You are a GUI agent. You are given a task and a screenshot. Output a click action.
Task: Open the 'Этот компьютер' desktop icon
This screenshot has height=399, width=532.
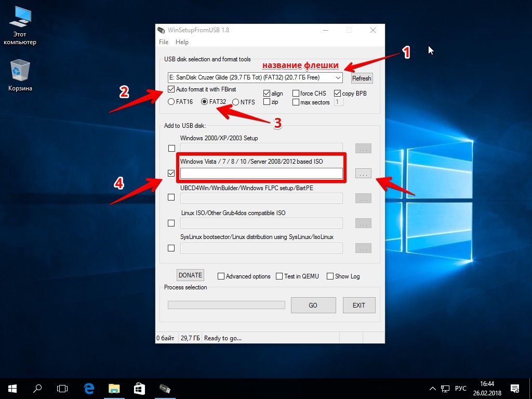pyautogui.click(x=20, y=26)
